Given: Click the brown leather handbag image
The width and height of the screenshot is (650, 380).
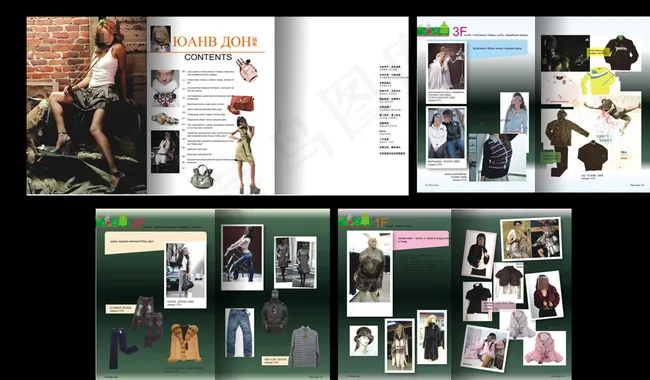Looking at the screenshot, I should pos(240,104).
